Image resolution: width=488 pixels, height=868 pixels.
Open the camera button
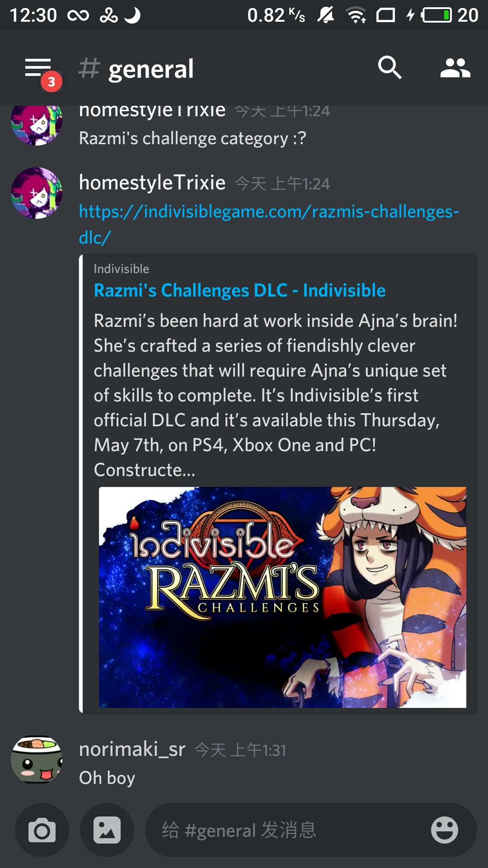pos(42,830)
